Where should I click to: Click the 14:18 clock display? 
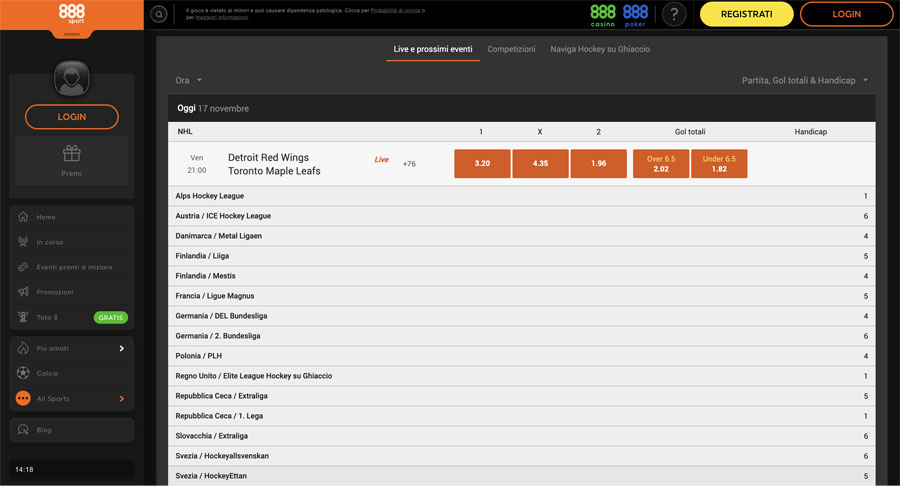[x=24, y=469]
